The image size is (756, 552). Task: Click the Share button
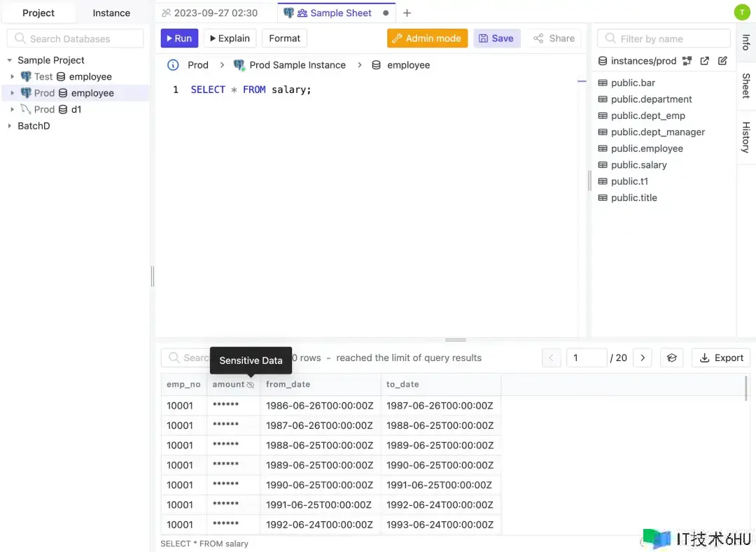coord(554,38)
